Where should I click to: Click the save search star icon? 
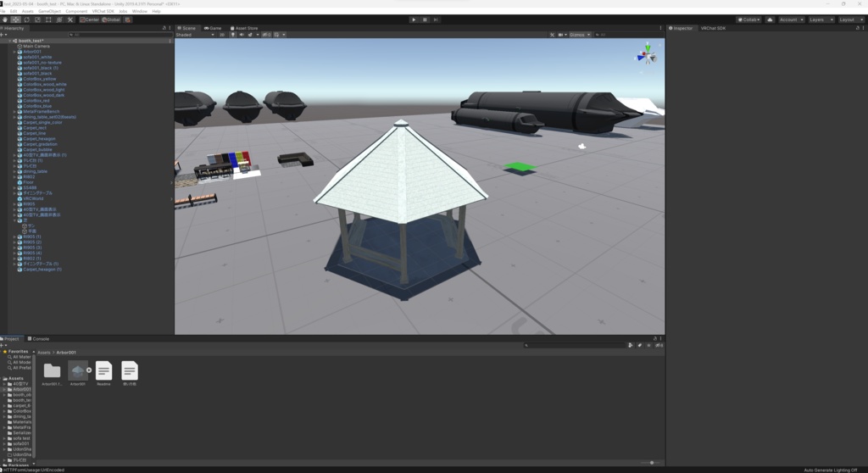point(648,345)
